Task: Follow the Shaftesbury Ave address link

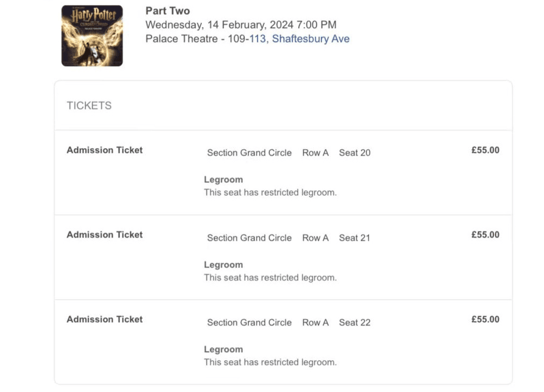Action: point(311,39)
